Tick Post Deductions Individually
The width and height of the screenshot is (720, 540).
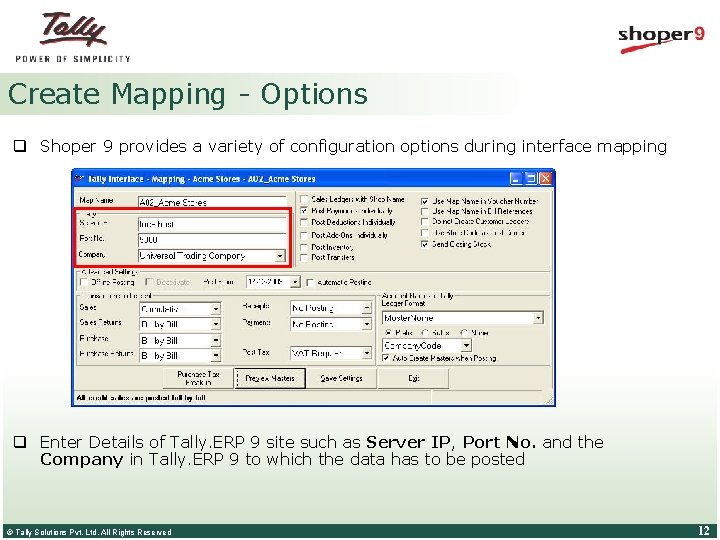[304, 222]
